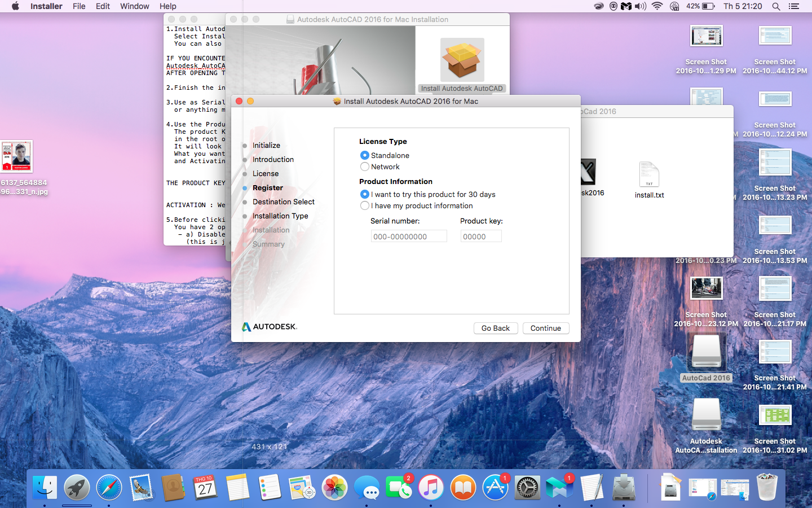Open Launchpad from the Dock

click(77, 487)
